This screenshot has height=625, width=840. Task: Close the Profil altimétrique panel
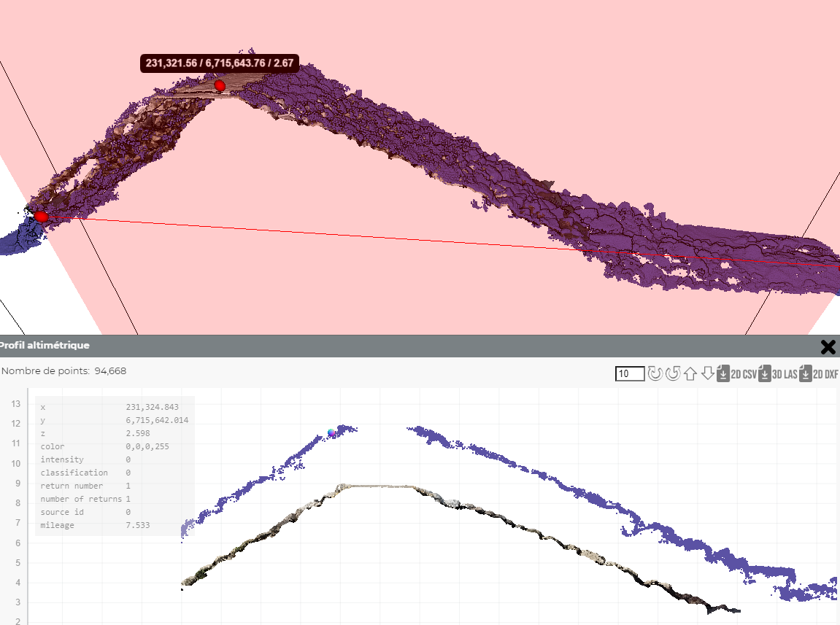tap(828, 347)
